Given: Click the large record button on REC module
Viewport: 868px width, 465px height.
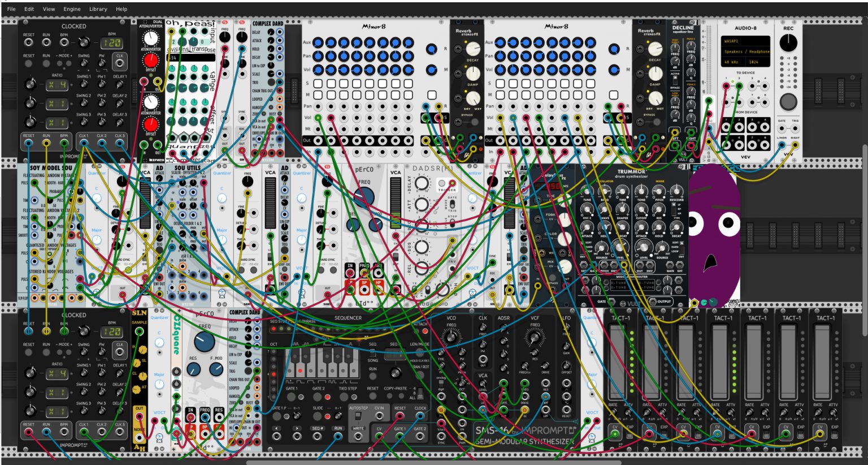Looking at the screenshot, I should point(788,102).
